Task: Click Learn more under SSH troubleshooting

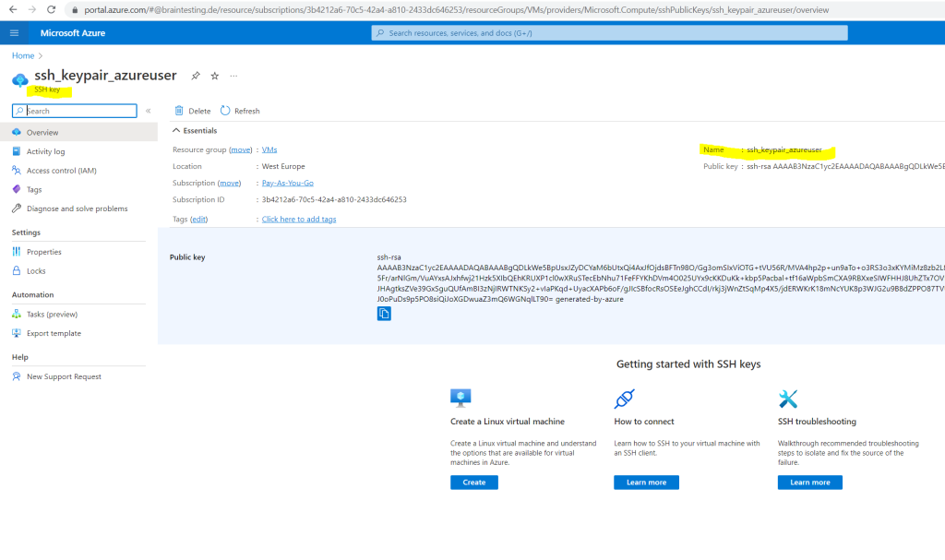Action: [810, 483]
